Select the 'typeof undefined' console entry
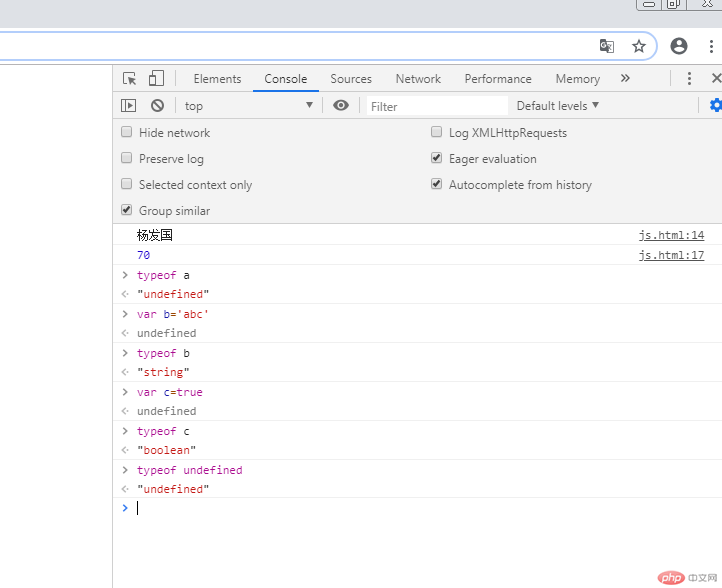This screenshot has height=588, width=722. click(x=189, y=470)
